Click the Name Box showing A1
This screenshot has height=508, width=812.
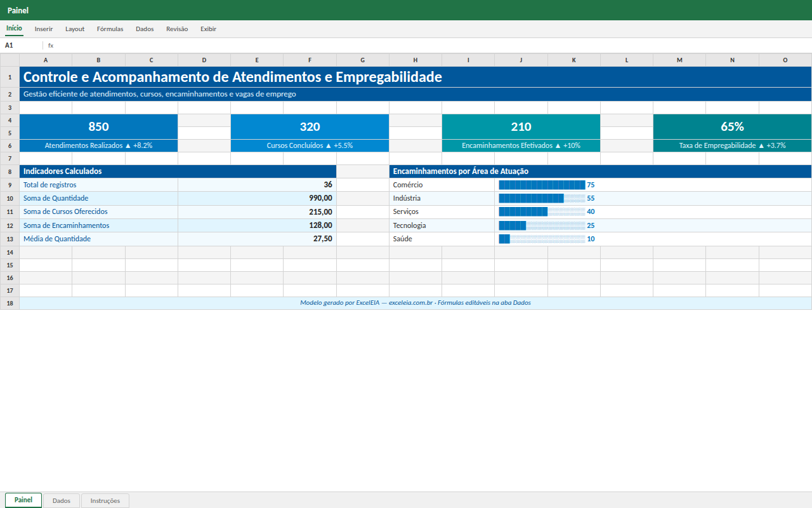click(x=22, y=46)
